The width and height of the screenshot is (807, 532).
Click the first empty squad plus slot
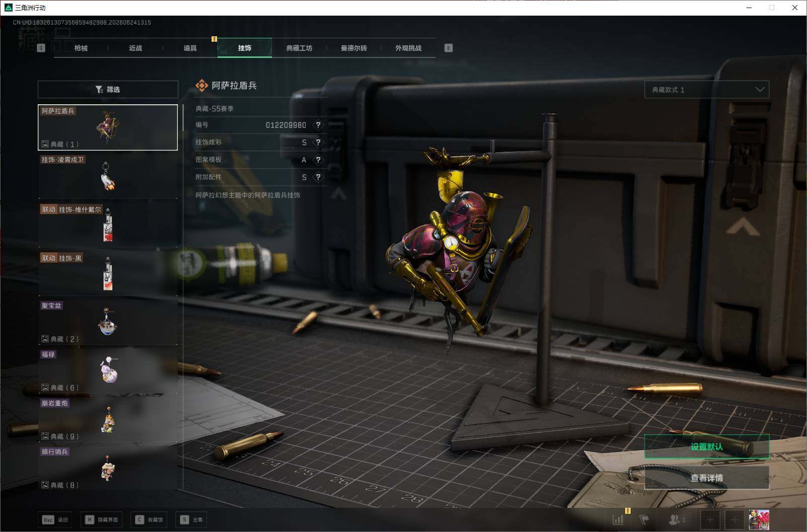710,519
